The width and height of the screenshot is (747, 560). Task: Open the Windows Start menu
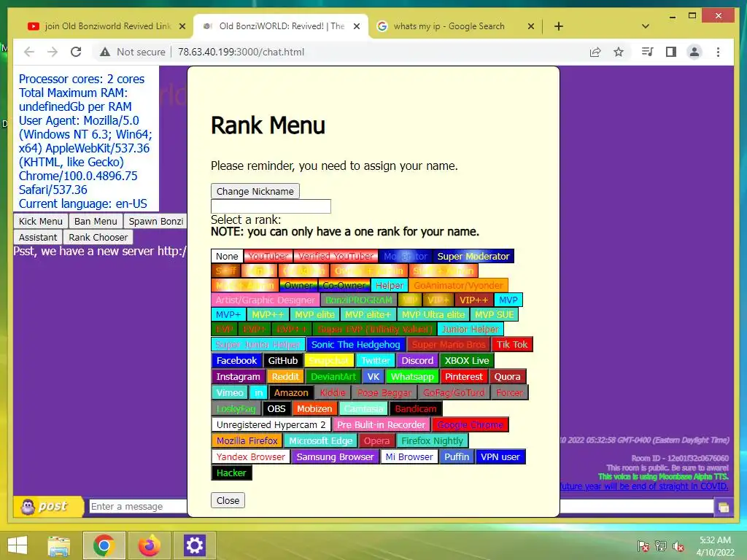(18, 545)
